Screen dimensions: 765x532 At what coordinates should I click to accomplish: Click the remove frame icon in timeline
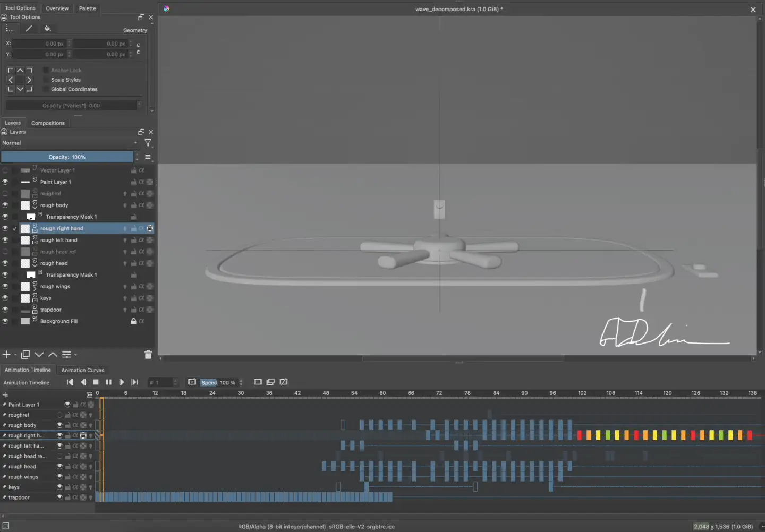(284, 382)
